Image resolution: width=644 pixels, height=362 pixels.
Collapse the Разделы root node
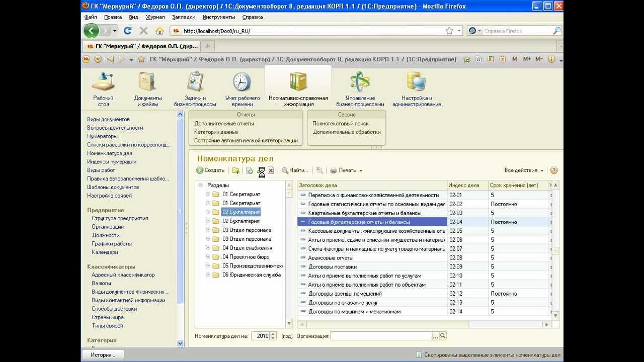click(200, 185)
